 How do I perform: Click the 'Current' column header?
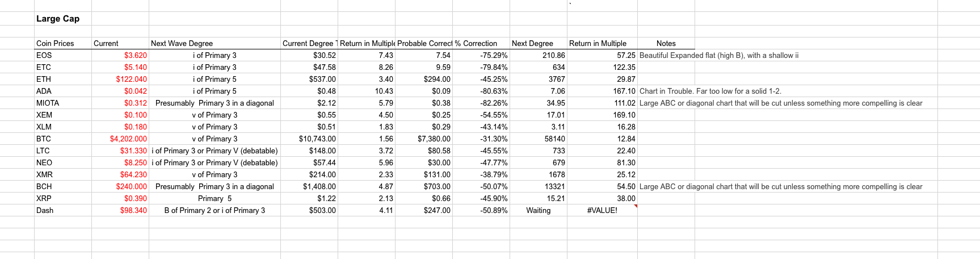[x=120, y=43]
